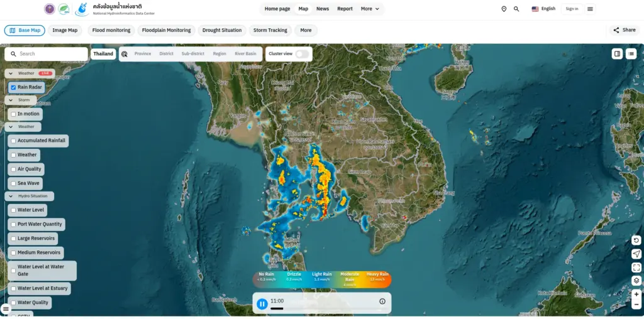The height and width of the screenshot is (319, 644).
Task: Enable the Medium Reservoirs checkbox
Action: 14,252
